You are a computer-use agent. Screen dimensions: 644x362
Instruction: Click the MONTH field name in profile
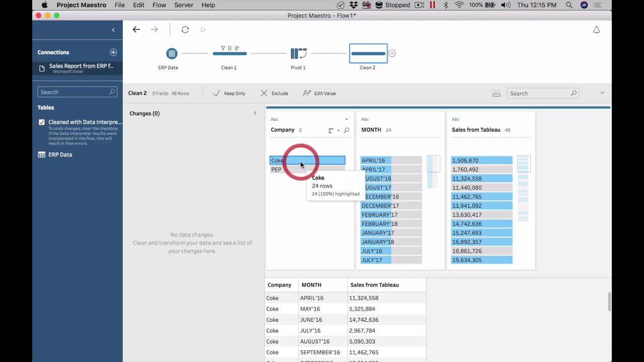(x=371, y=130)
